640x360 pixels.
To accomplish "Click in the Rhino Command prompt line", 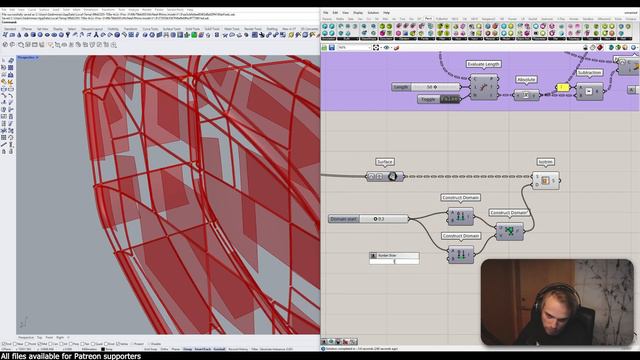I will 159,22.
